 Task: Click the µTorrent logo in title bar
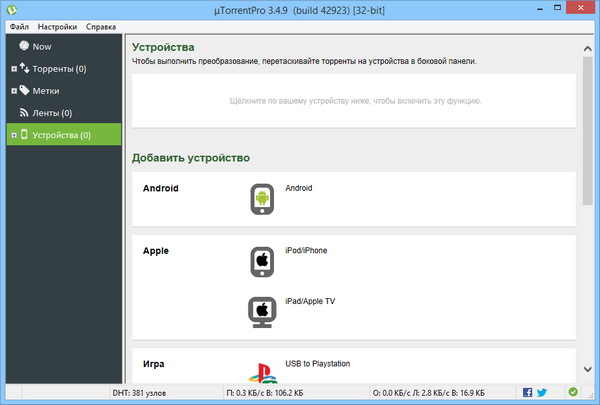pos(12,10)
